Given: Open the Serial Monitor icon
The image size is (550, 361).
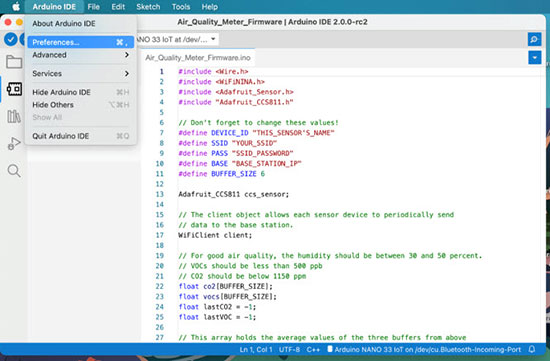Looking at the screenshot, I should pos(534,39).
